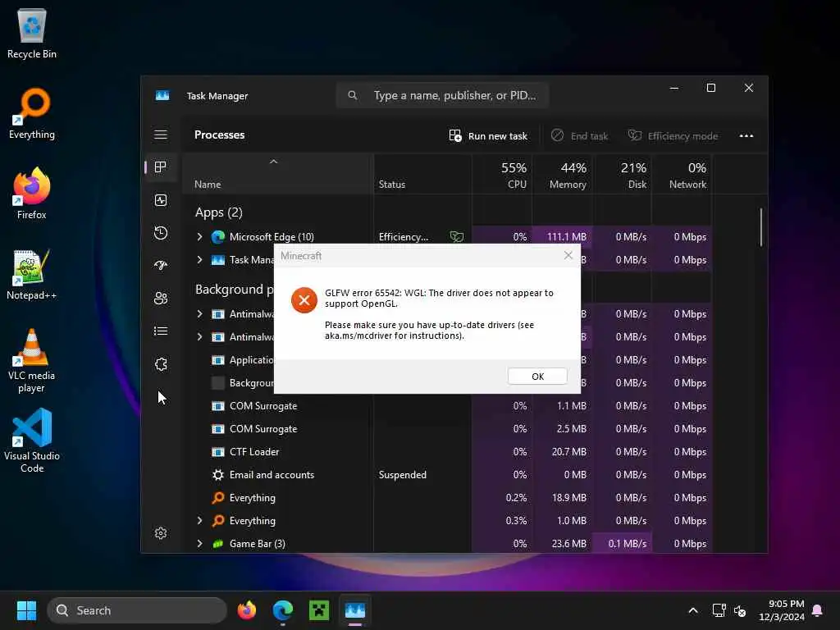Click the muted volume tray icon

coord(741,610)
